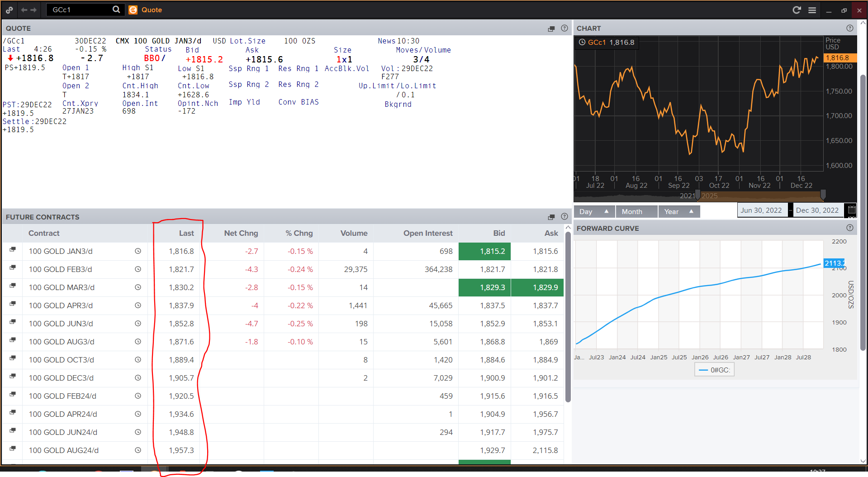This screenshot has height=477, width=868.
Task: Click the Bkgrnd link in quote panel
Action: click(398, 104)
